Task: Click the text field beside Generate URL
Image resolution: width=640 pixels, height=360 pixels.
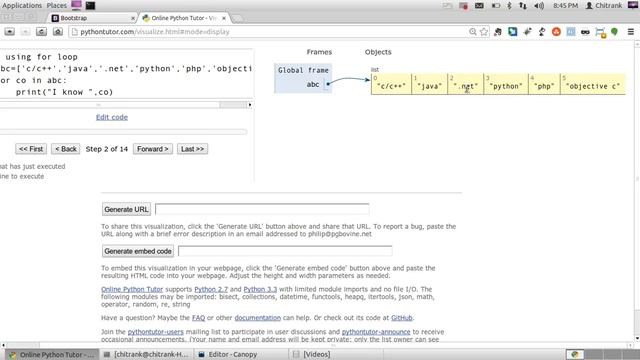Action: 262,209
